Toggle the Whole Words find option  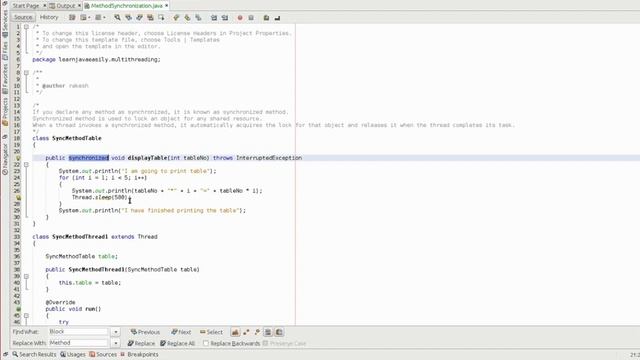pos(246,332)
